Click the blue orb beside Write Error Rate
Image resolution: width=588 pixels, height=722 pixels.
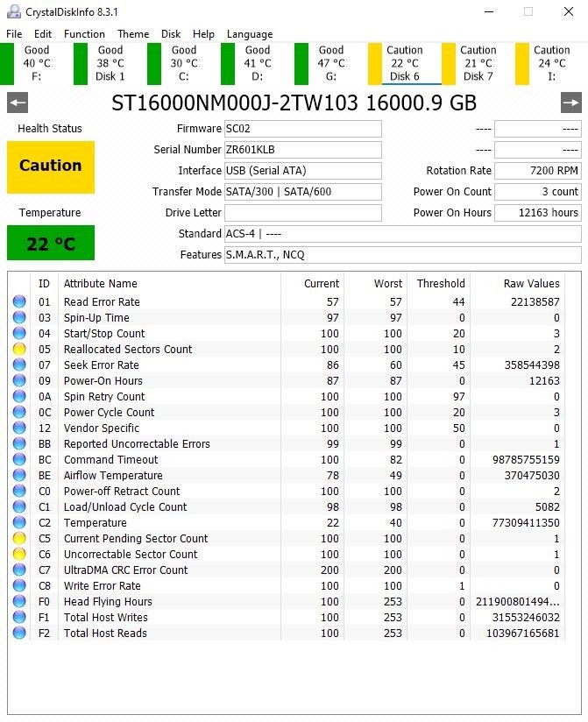click(x=19, y=585)
